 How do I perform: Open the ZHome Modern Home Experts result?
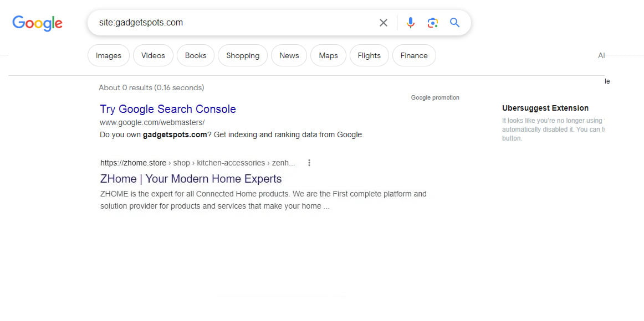(191, 179)
